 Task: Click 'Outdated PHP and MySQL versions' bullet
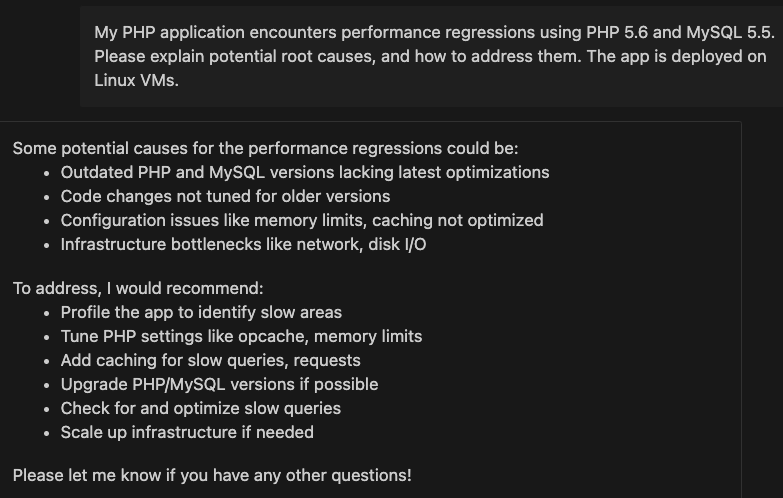click(x=305, y=172)
